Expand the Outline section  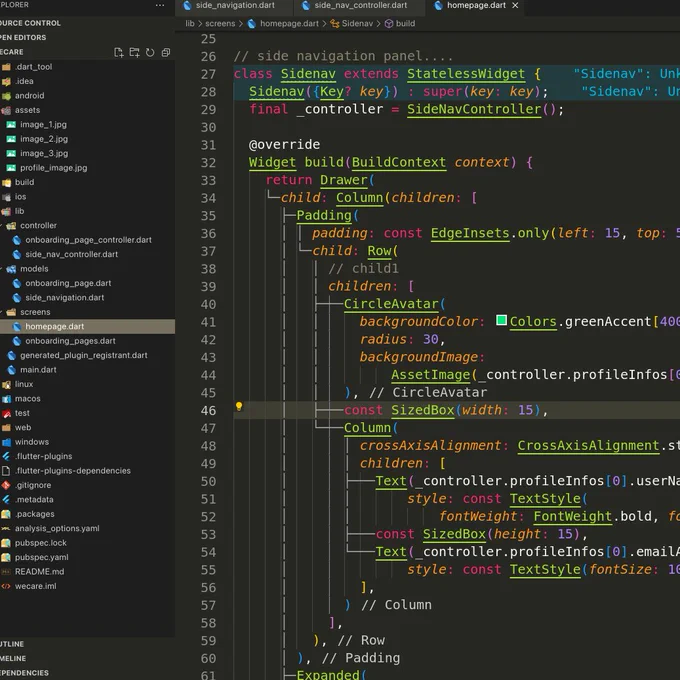[x=87, y=644]
